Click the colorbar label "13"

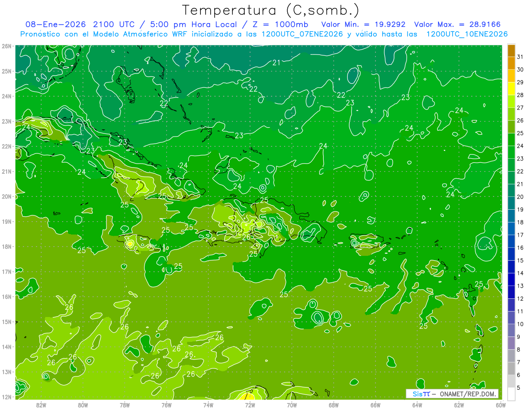click(520, 286)
